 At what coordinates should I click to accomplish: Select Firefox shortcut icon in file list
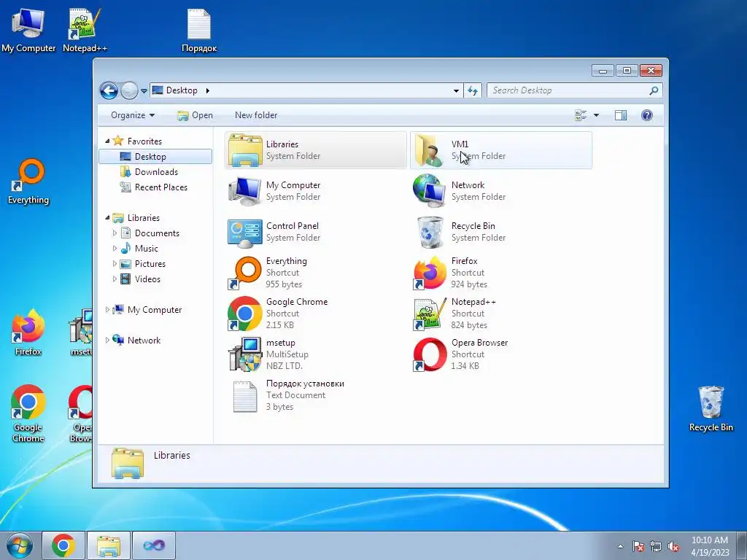(x=430, y=273)
